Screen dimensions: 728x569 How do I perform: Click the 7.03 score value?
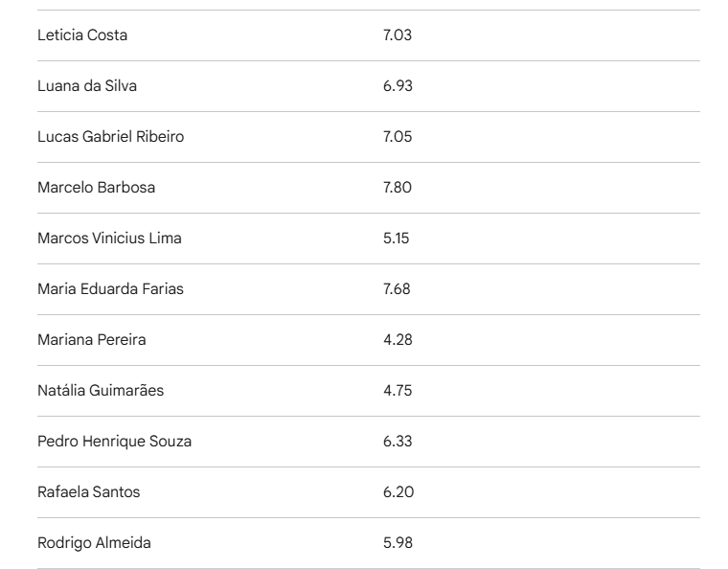pos(397,35)
